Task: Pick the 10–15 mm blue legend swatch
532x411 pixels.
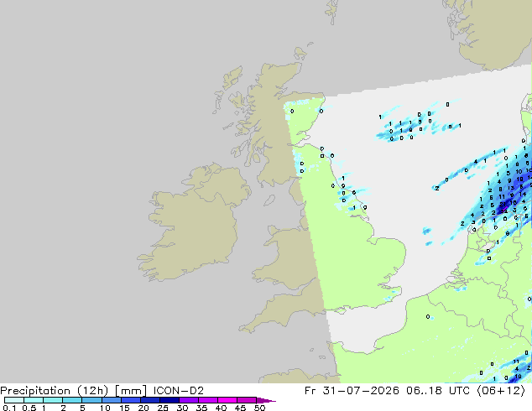Action: point(111,400)
